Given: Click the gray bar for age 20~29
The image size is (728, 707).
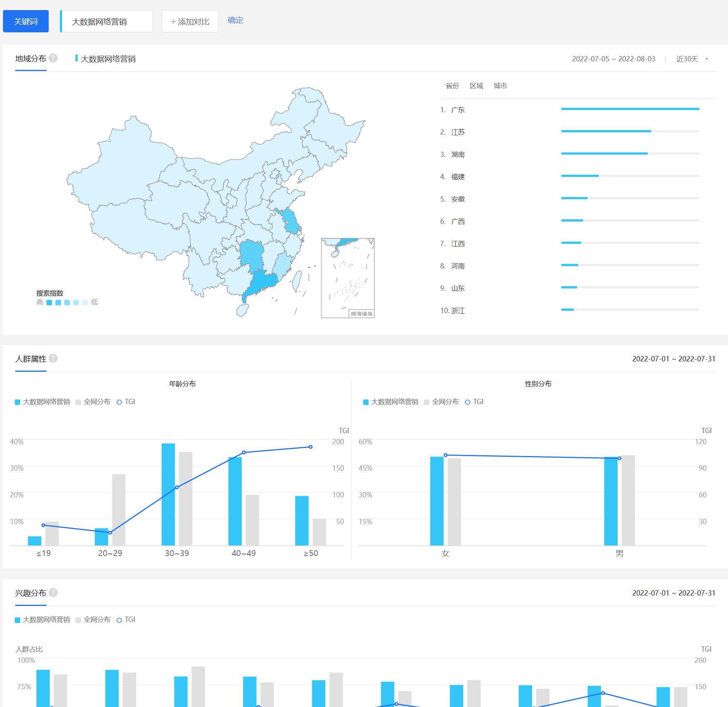Looking at the screenshot, I should (x=119, y=510).
